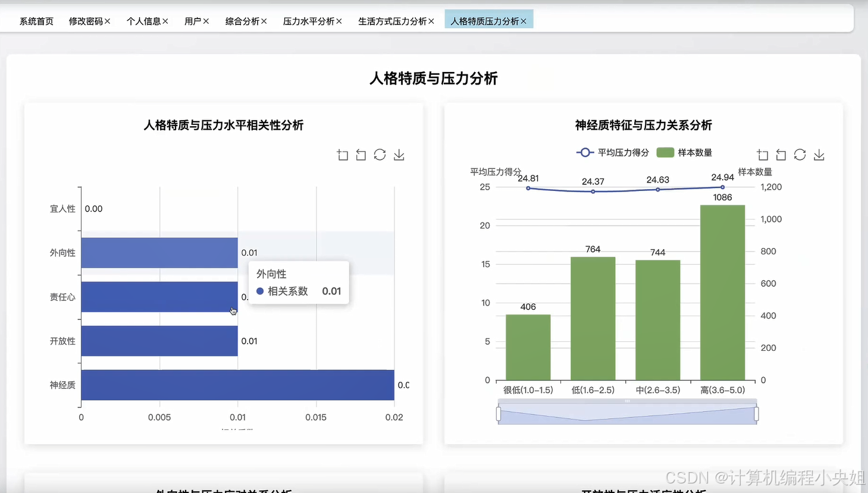Click the 宜人性 axis label
Image resolution: width=868 pixels, height=493 pixels.
coord(62,209)
